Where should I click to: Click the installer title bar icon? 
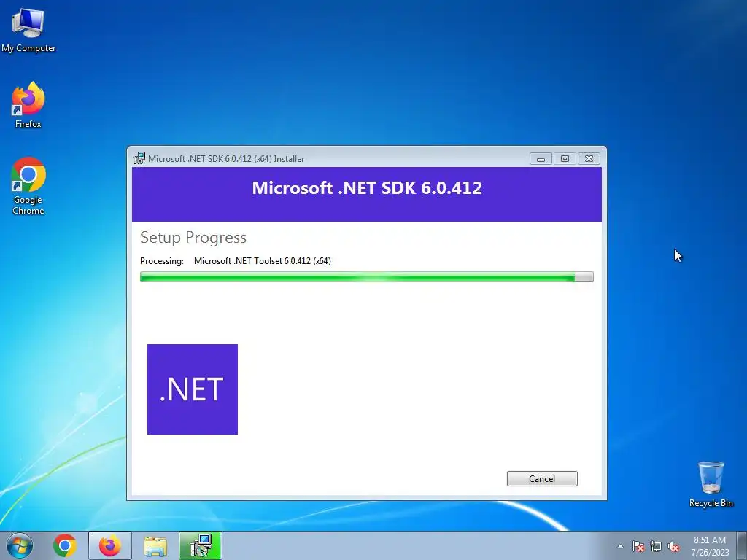(139, 158)
